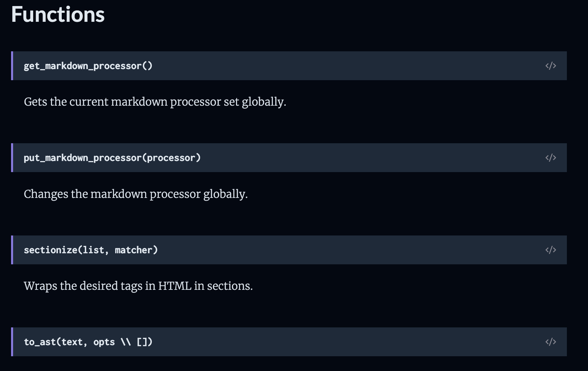Click the description under sectionize function
This screenshot has height=371, width=588.
138,286
